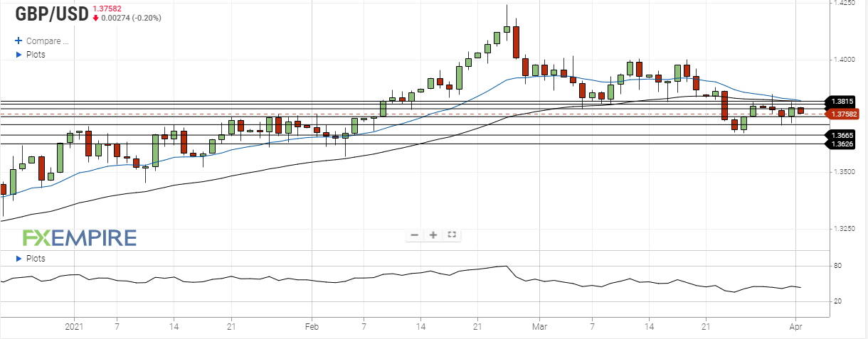868x339 pixels.
Task: Click the 80 indicator axis value
Action: pos(838,266)
